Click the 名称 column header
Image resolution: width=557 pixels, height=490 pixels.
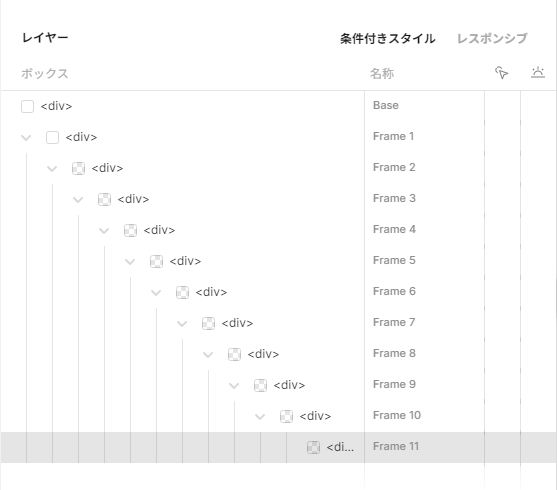(382, 74)
